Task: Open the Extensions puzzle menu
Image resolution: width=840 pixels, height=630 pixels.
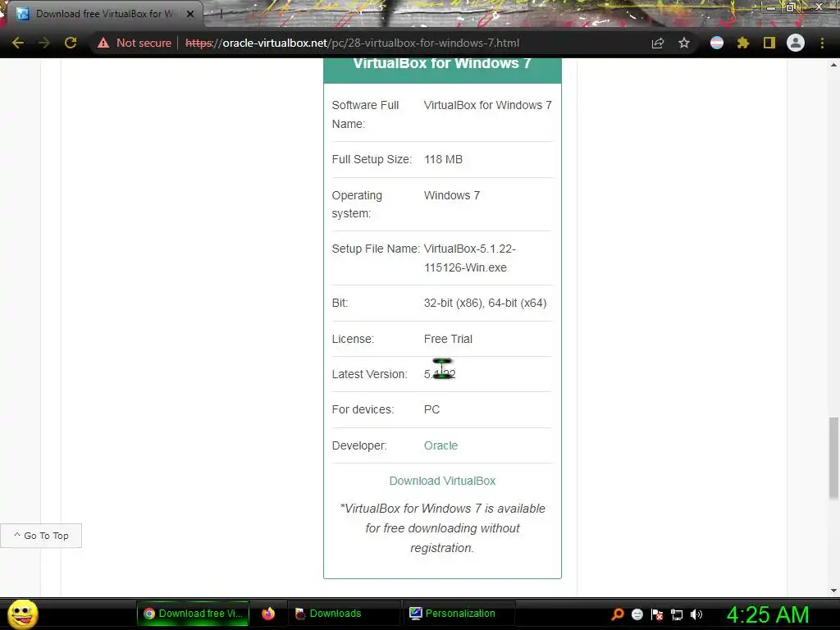Action: point(742,43)
